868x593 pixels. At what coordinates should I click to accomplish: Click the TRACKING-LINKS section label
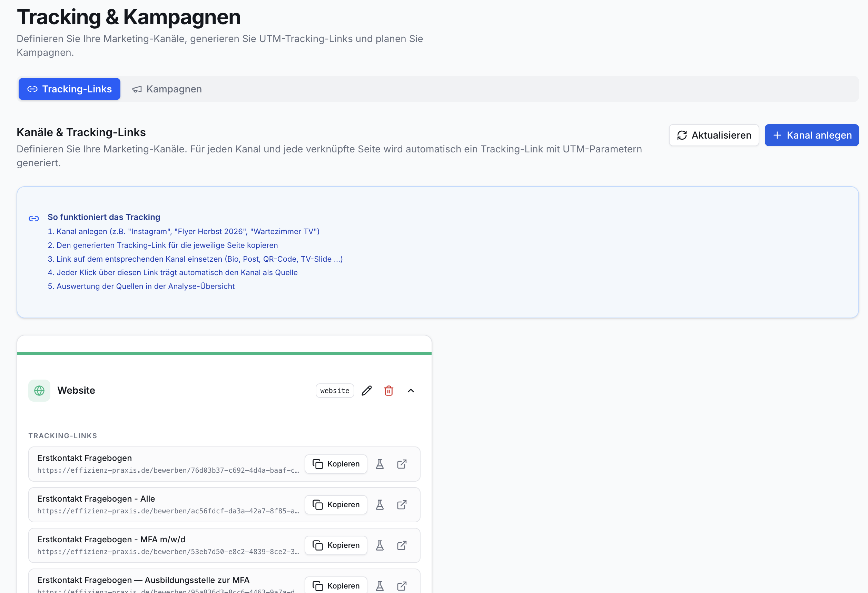[63, 435]
